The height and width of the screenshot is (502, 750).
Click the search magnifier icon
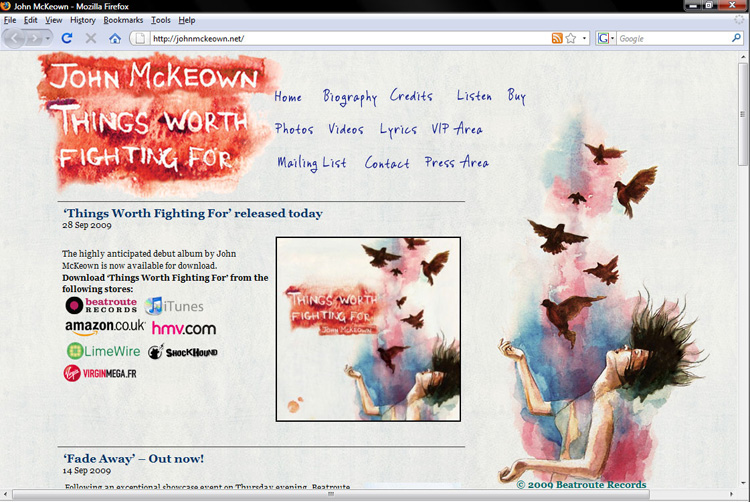[736, 38]
